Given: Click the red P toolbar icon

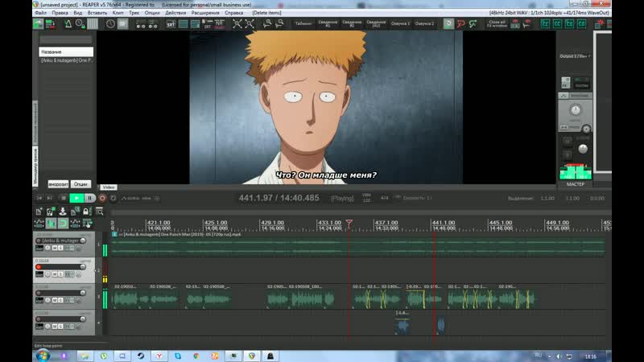Looking at the screenshot, I should tap(460, 24).
